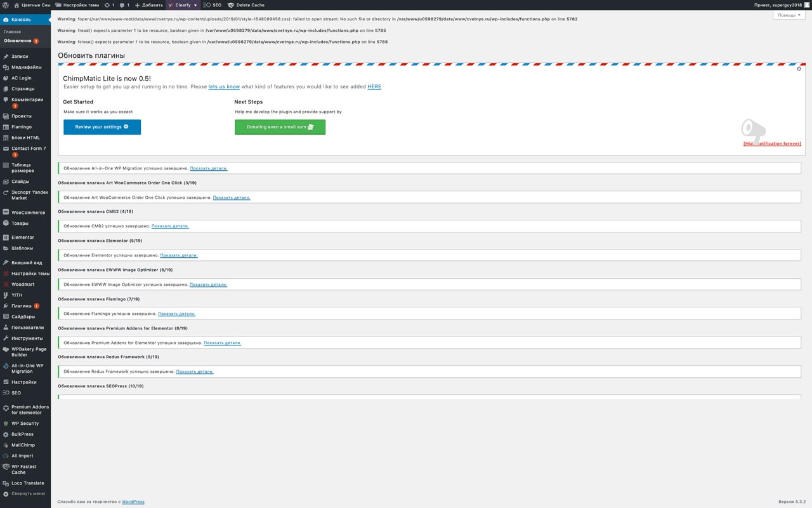
Task: Follow the 'lets us know' link
Action: [x=224, y=86]
